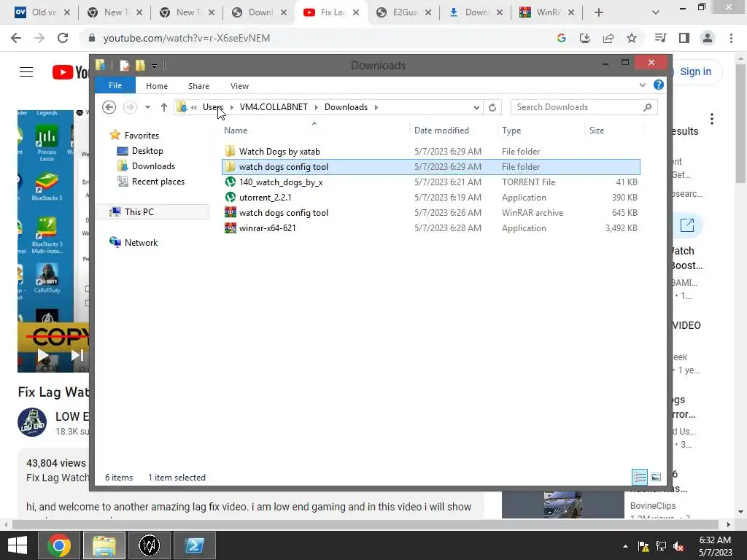Viewport: 747px width, 560px height.
Task: Select winrar-x64-621 application
Action: (267, 228)
